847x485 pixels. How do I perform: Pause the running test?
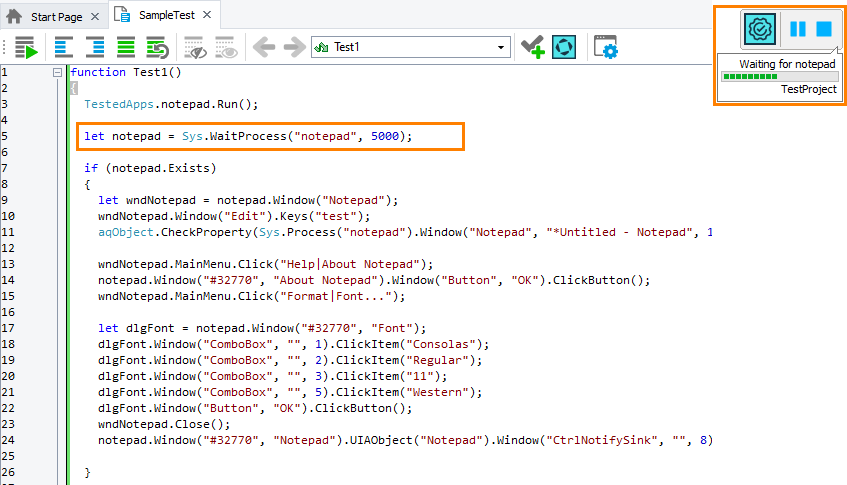click(797, 30)
